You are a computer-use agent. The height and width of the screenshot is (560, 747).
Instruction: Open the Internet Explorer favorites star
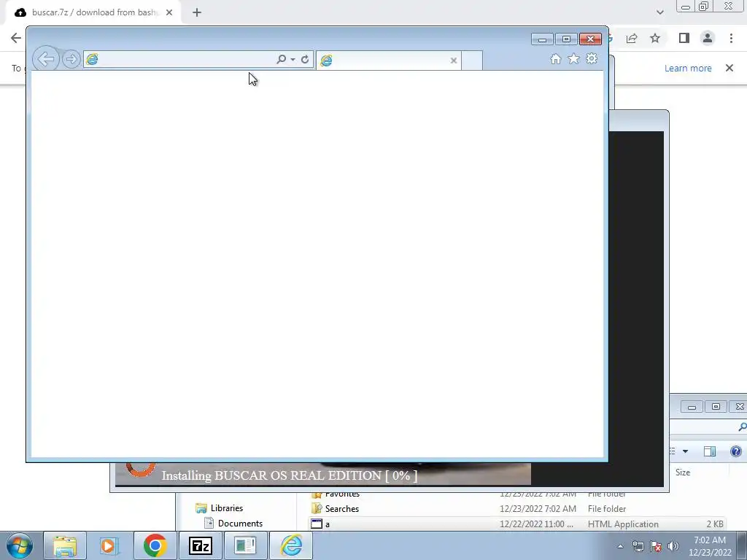click(573, 58)
